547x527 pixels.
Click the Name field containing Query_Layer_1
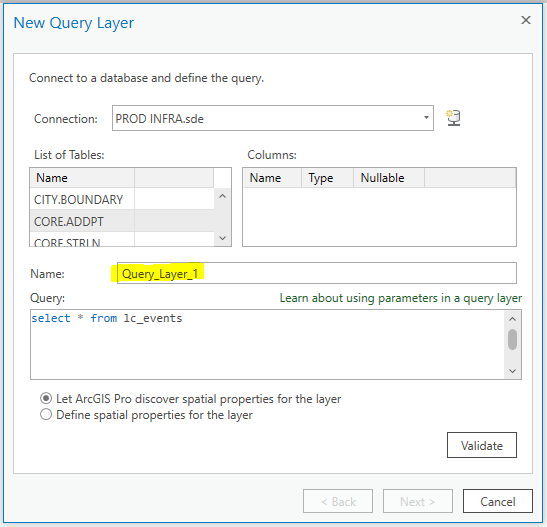tap(316, 273)
